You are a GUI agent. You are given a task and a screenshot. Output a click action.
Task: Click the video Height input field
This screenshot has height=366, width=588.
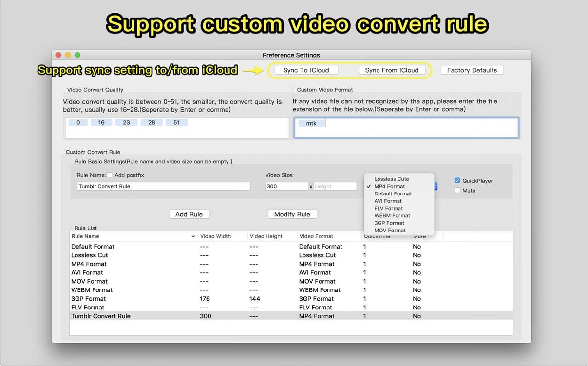point(335,186)
